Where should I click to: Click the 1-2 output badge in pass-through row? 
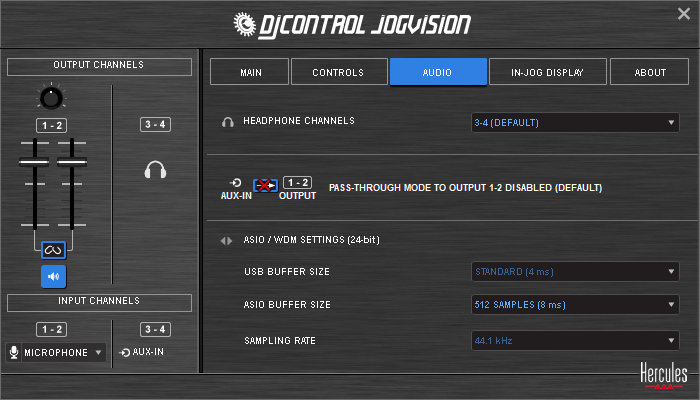tap(297, 183)
